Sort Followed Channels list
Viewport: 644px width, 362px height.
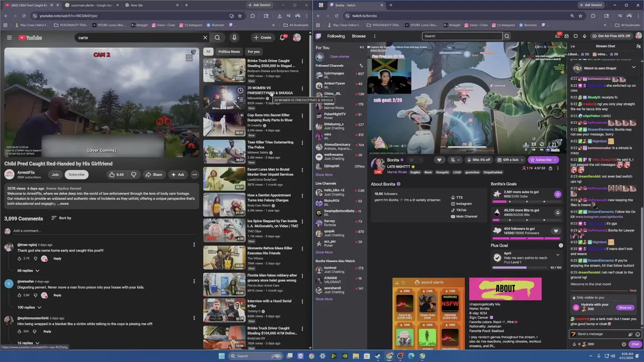361,65
